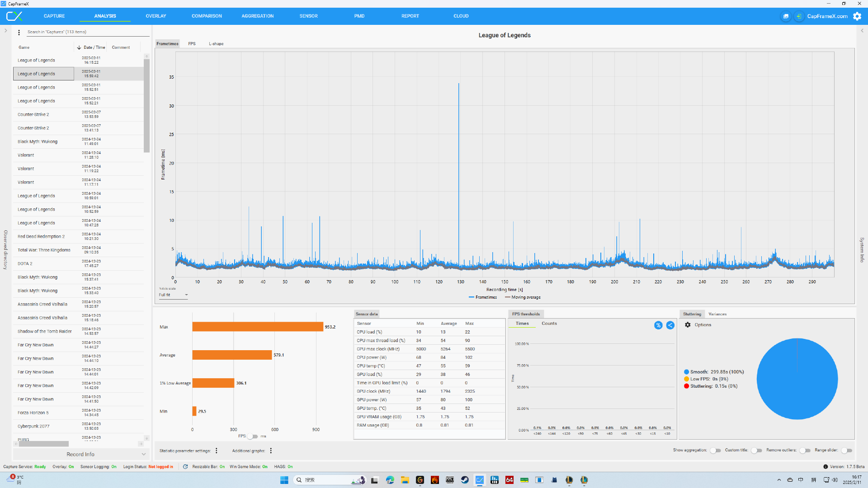The height and width of the screenshot is (488, 868).
Task: Enable Custom title toggle
Action: point(757,450)
